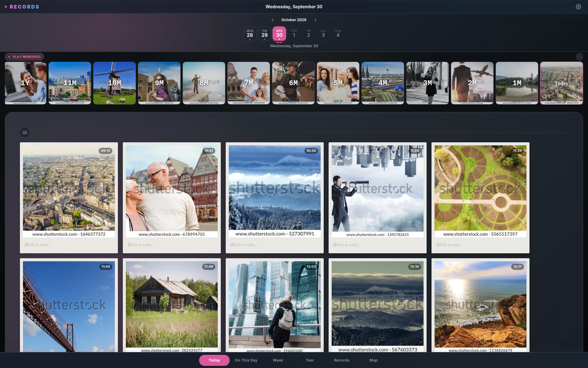Screen dimensions: 588x368
Task: Open settings via the gear icon
Action: point(578,7)
